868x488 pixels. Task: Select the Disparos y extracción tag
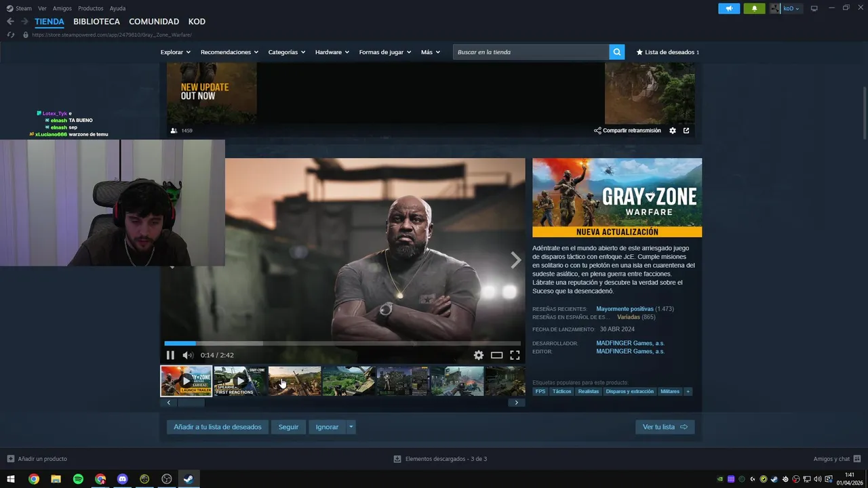tap(629, 391)
